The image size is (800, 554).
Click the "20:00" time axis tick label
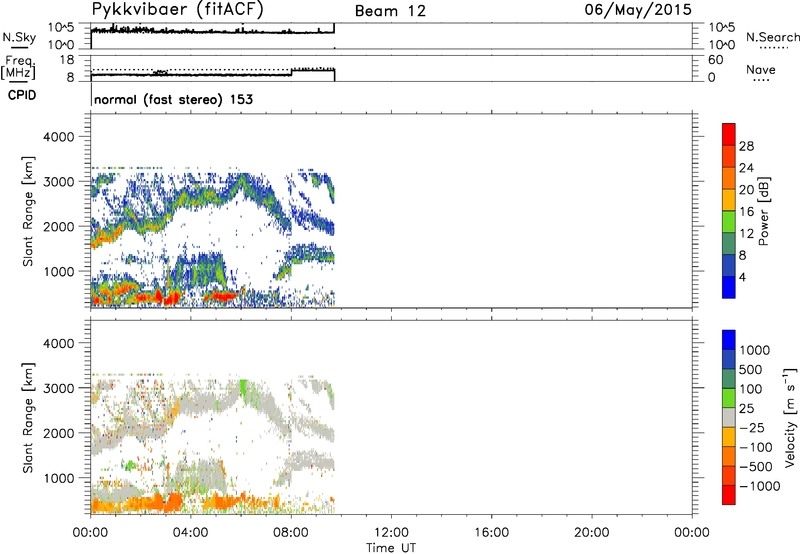point(591,533)
